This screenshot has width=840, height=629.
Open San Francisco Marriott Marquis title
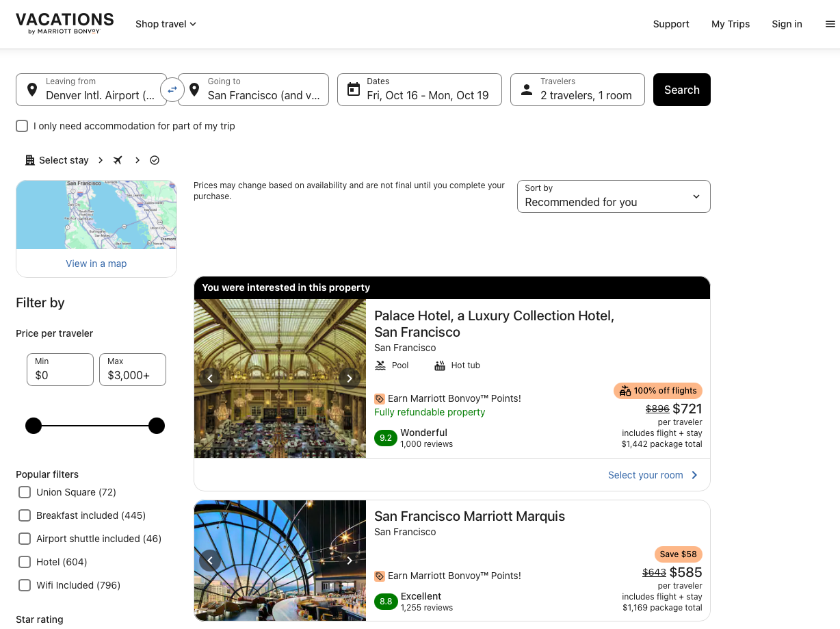coord(470,516)
